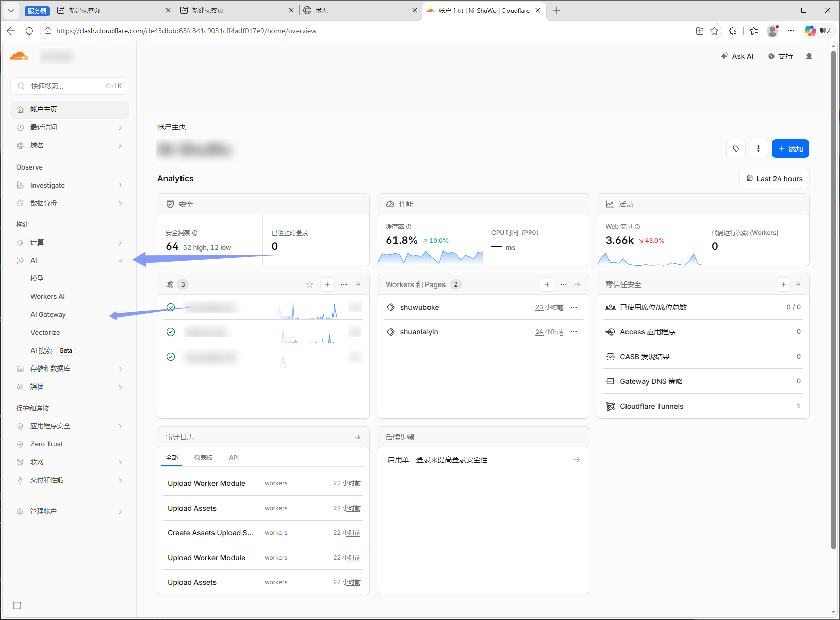Open Cloudflare Tunnels row
The height and width of the screenshot is (620, 840).
coord(703,406)
